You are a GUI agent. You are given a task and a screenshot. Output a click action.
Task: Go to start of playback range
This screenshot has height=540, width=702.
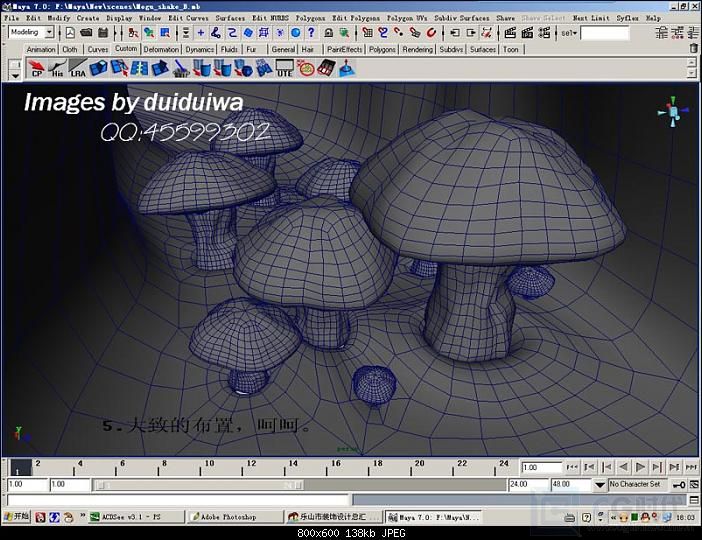[x=572, y=467]
